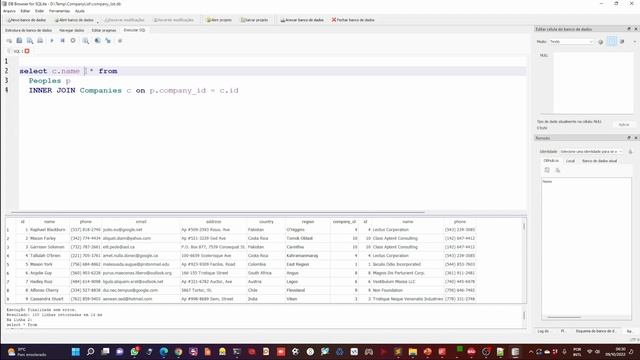This screenshot has width=640, height=360.
Task: Open find in SQL editor
Action: click(97, 41)
